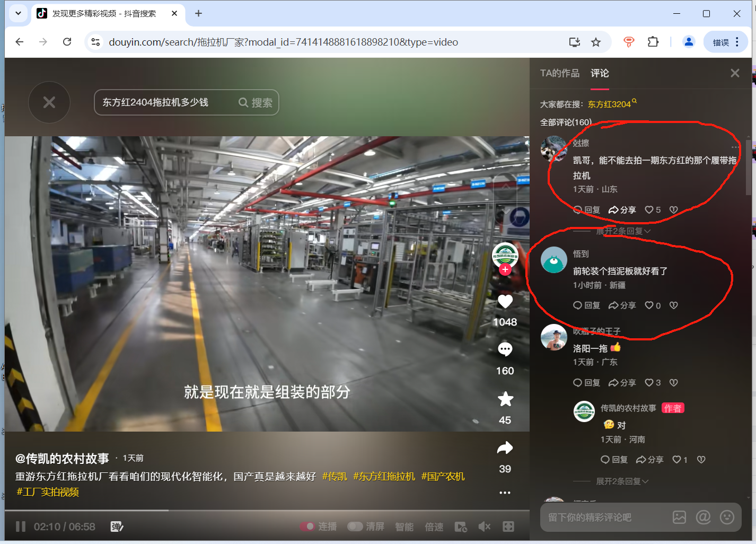The width and height of the screenshot is (756, 544).
Task: Mention someone with the @ icon
Action: point(703,517)
